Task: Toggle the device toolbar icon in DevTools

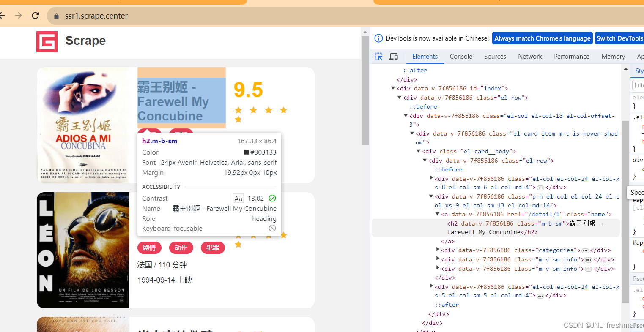Action: pyautogui.click(x=394, y=57)
